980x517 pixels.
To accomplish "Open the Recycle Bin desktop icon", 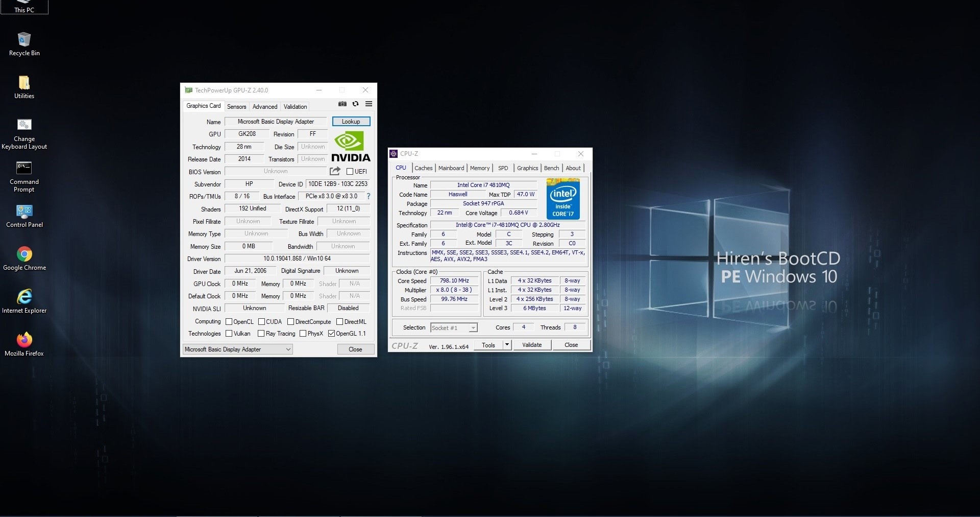I will (24, 44).
